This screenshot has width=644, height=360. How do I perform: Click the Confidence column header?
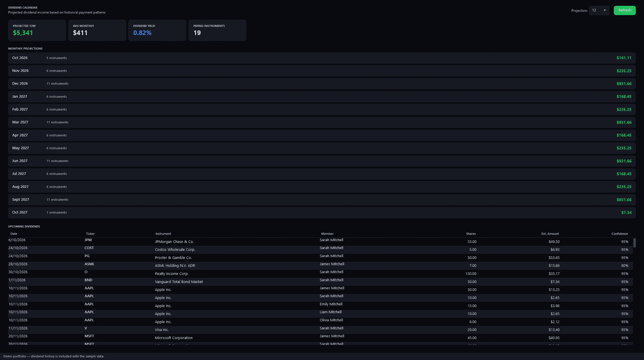[x=620, y=233]
